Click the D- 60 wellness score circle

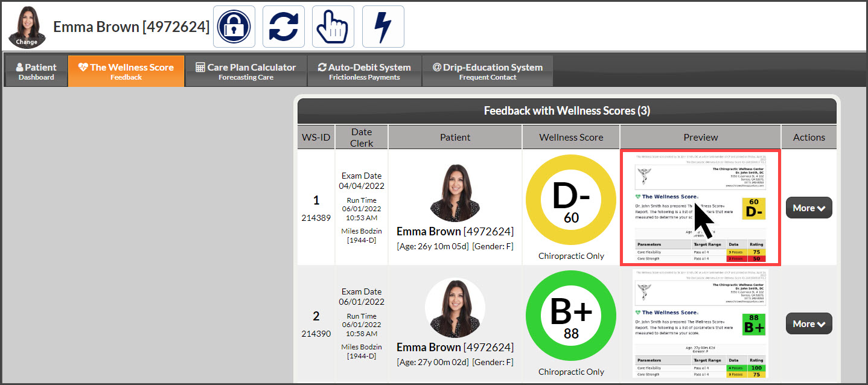[571, 200]
